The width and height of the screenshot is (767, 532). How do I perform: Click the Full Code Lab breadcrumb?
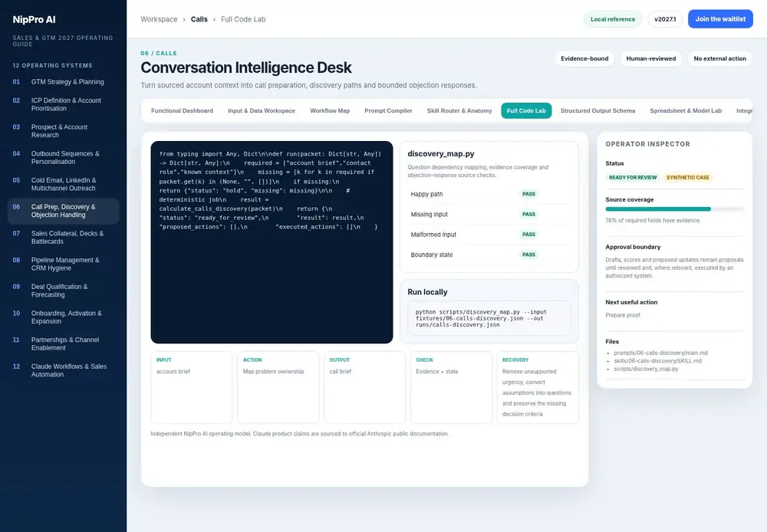(243, 19)
